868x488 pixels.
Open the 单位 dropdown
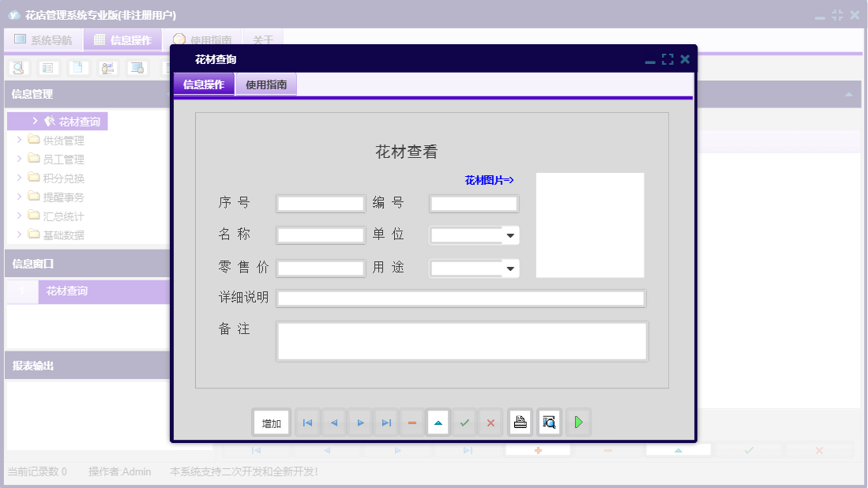[x=510, y=235]
